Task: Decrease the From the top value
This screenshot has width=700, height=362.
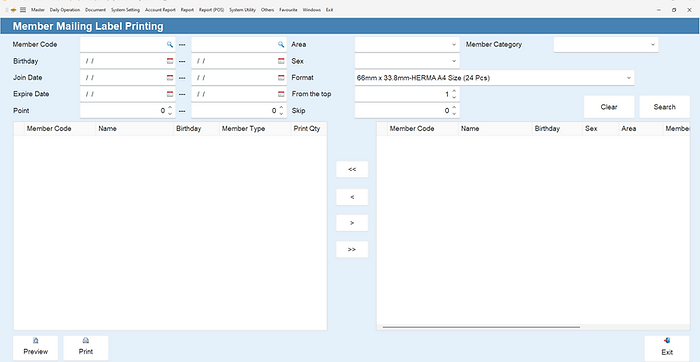Action: click(454, 97)
